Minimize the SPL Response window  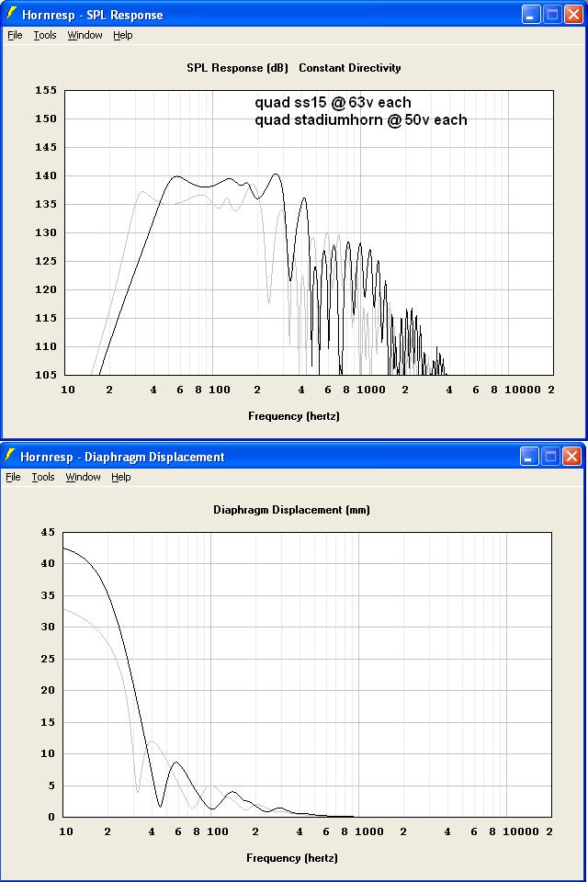click(531, 15)
